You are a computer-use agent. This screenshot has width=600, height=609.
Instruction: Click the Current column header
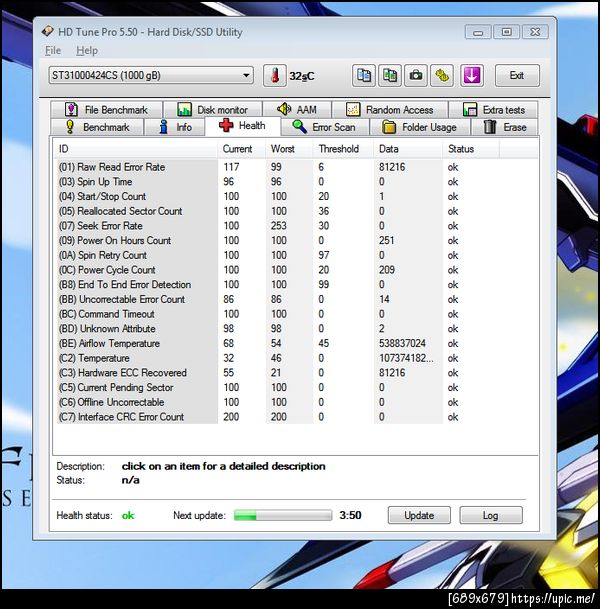click(242, 149)
